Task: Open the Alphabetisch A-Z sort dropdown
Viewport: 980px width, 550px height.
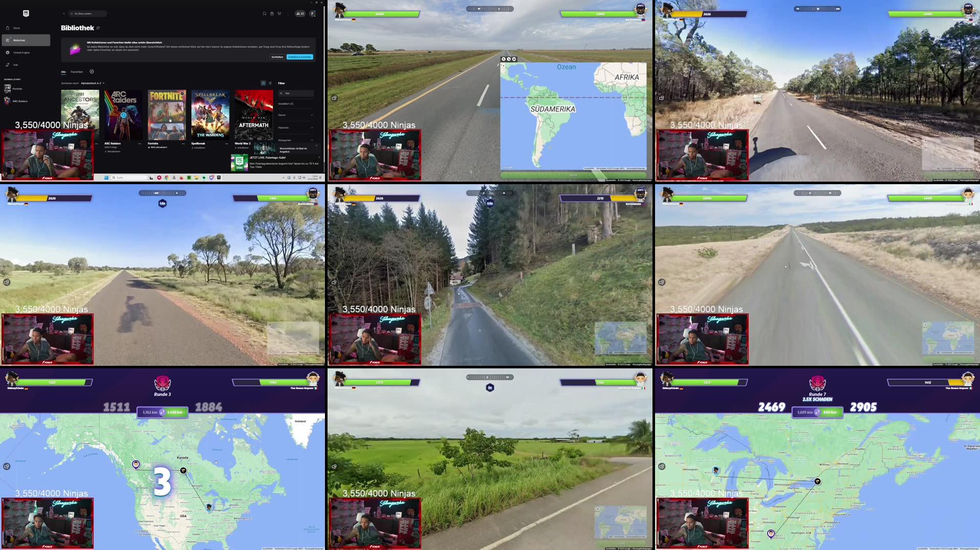Action: pyautogui.click(x=92, y=83)
